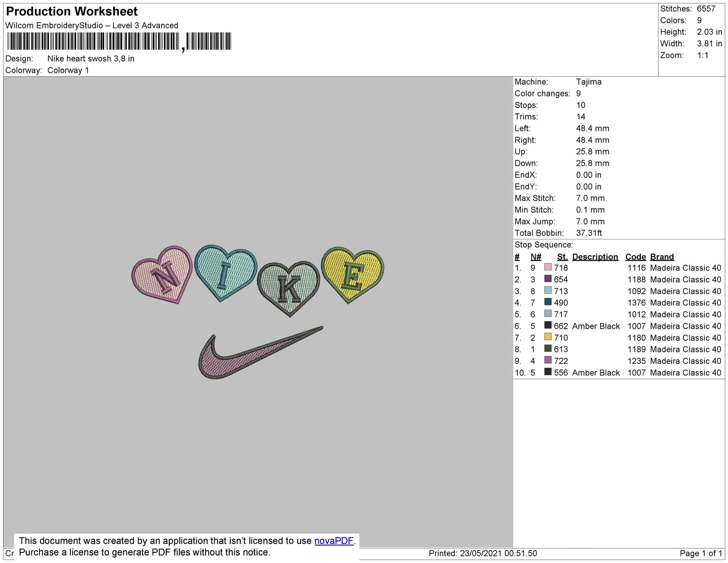The width and height of the screenshot is (728, 563).
Task: Click Width value '3.81 in'
Action: click(709, 43)
